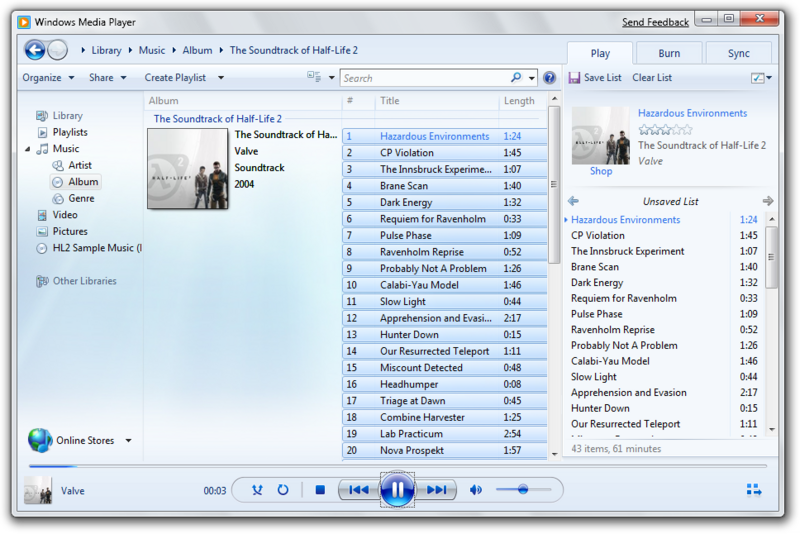The width and height of the screenshot is (800, 534).
Task: Skip to previous track
Action: (359, 490)
